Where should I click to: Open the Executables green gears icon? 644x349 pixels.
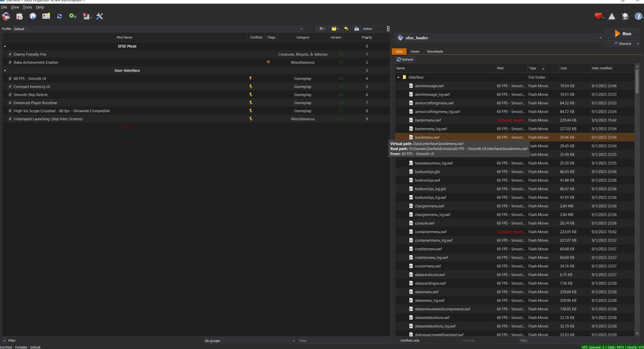pyautogui.click(x=72, y=17)
